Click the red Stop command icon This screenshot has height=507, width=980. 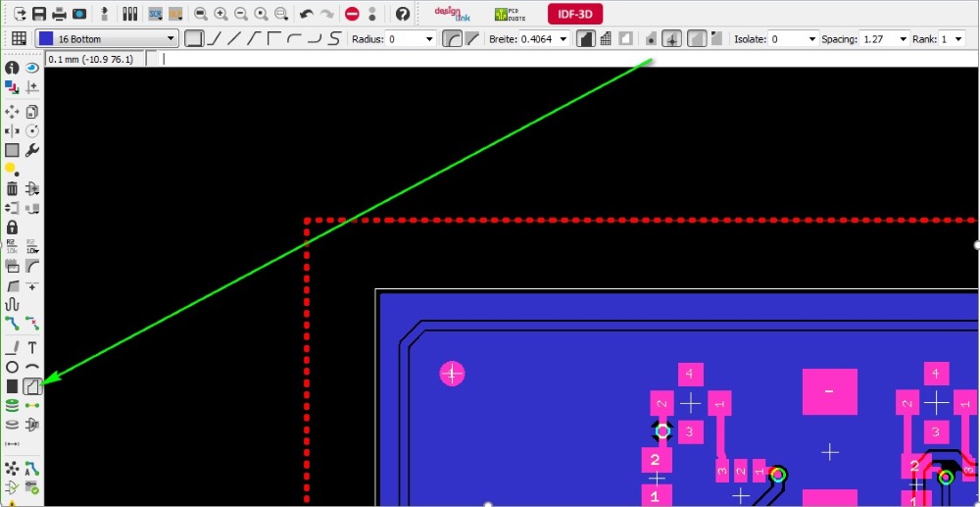pos(352,14)
